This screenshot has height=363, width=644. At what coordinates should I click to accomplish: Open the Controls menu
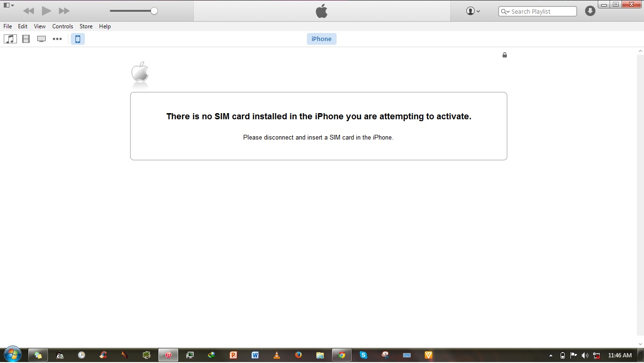(x=63, y=26)
